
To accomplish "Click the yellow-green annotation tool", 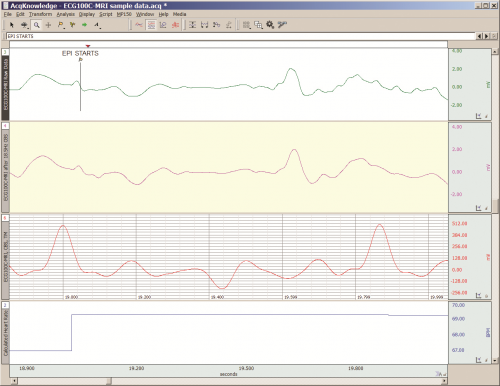I will 72,25.
